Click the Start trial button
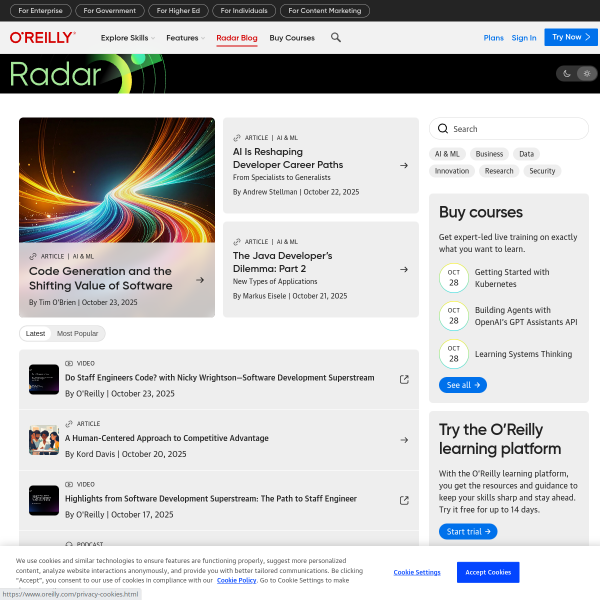 coord(468,532)
